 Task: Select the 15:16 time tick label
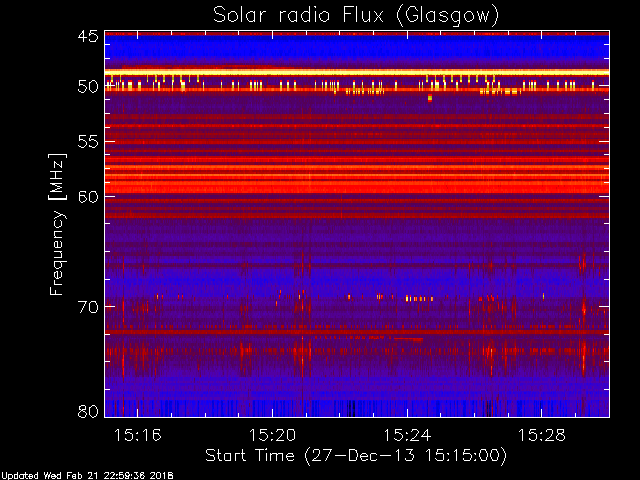click(137, 436)
